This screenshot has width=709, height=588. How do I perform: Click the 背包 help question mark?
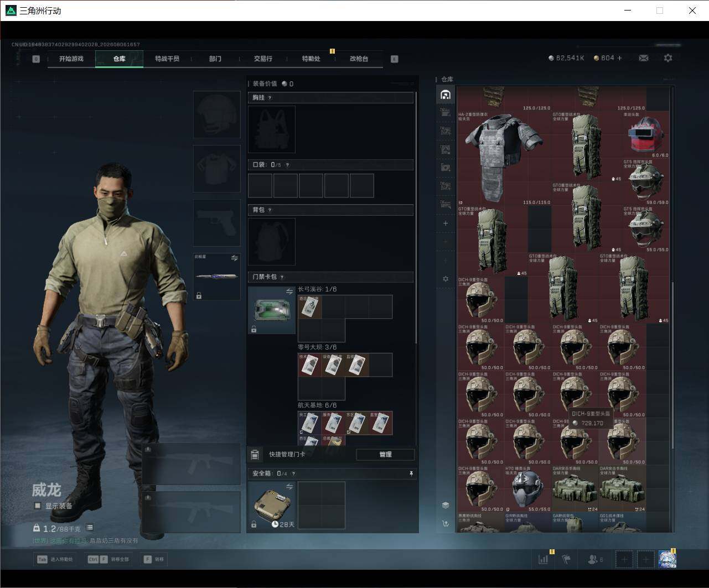[270, 210]
